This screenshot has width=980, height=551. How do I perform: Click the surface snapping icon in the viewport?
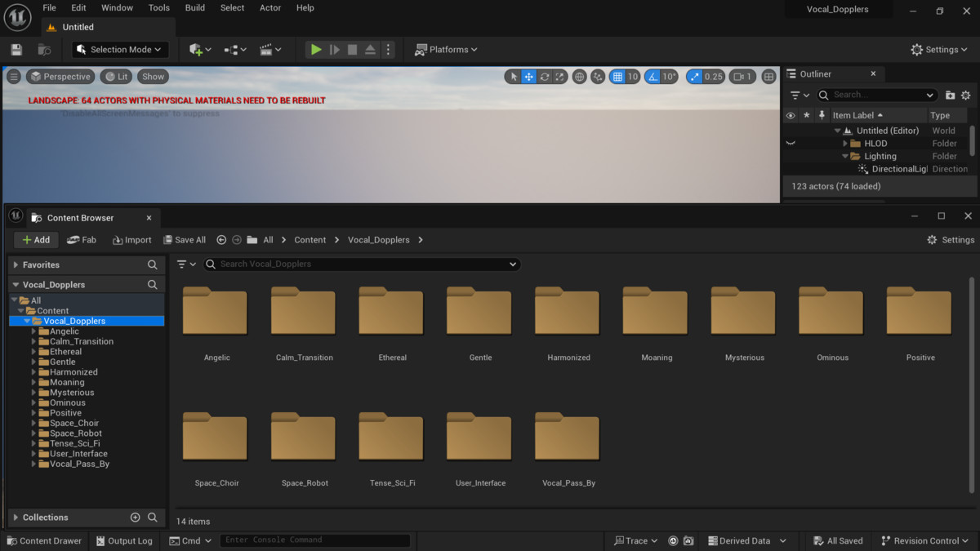pos(598,77)
